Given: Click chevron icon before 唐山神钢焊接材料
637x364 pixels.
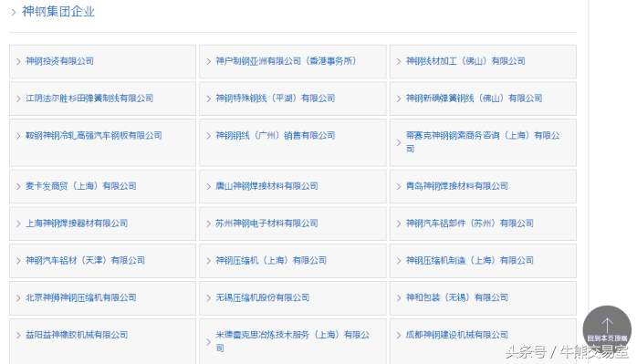Looking at the screenshot, I should coord(208,186).
